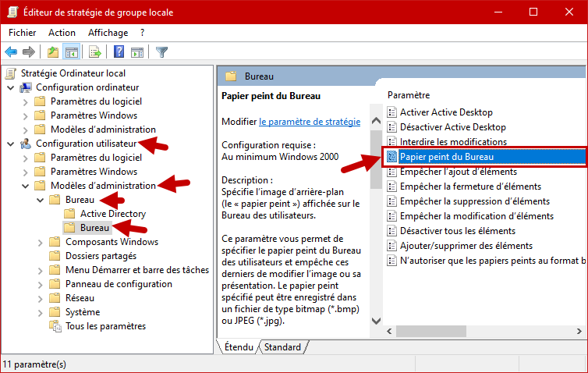The height and width of the screenshot is (373, 588).
Task: Select Paramètres du logiciel under Configuration ordinateur
Action: click(96, 101)
